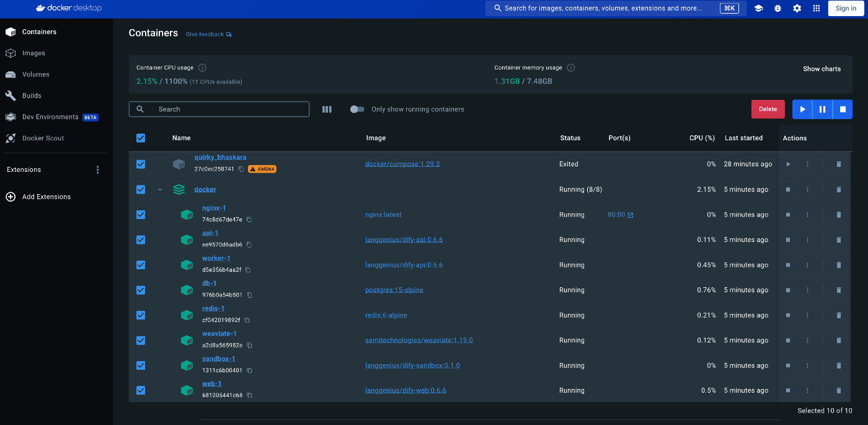Image resolution: width=868 pixels, height=425 pixels.
Task: Open the Troubleshoot bug icon
Action: point(777,8)
